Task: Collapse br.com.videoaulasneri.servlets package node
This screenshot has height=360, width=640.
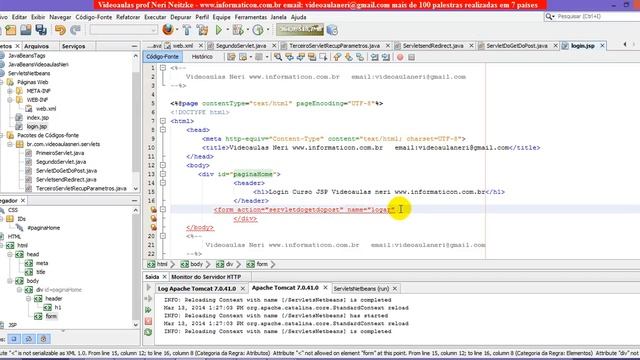Action: 10,144
